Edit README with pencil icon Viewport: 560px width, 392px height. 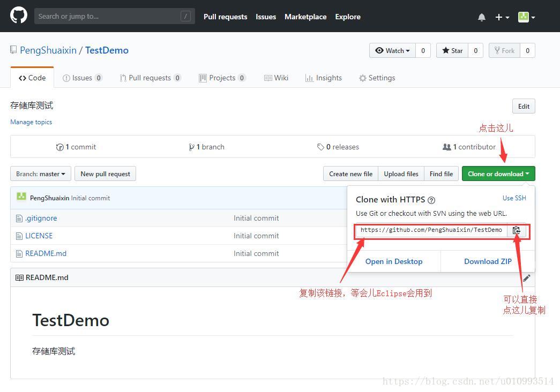coord(526,278)
